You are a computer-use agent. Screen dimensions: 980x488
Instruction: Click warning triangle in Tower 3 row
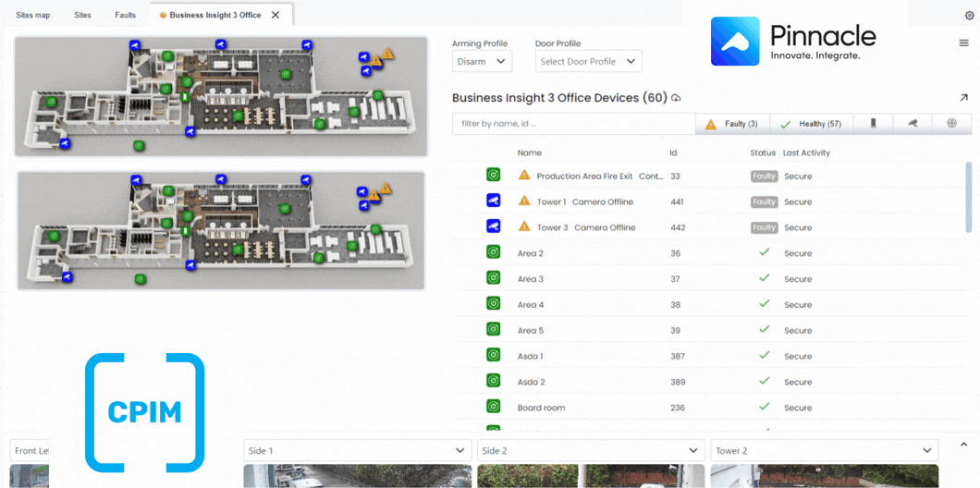[x=524, y=226]
